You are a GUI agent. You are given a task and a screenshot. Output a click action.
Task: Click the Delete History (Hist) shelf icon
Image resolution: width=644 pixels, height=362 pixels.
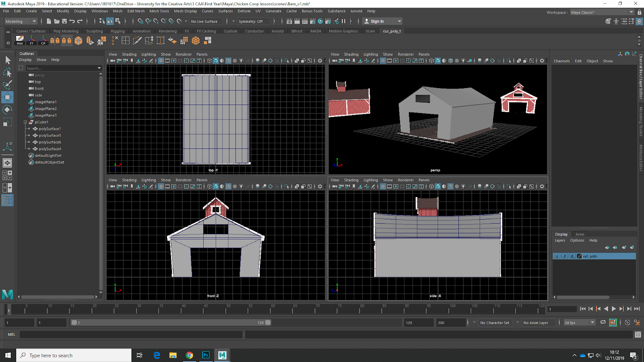pos(20,40)
